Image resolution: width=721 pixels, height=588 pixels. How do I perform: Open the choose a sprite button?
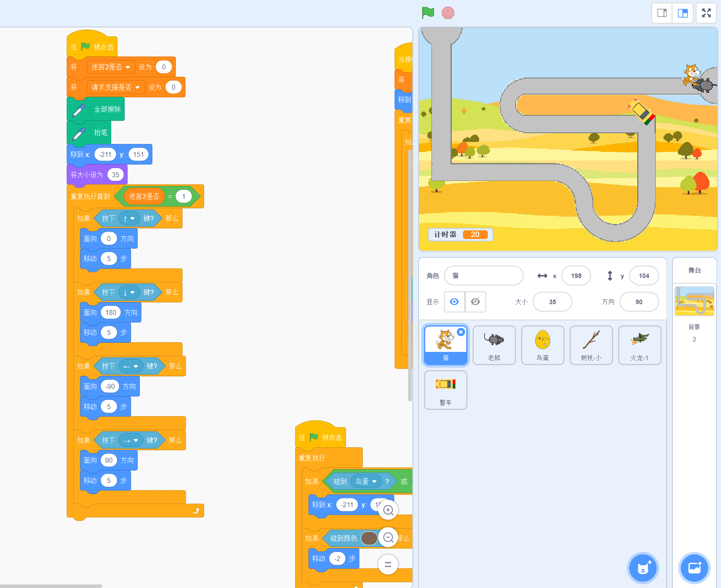(x=643, y=568)
